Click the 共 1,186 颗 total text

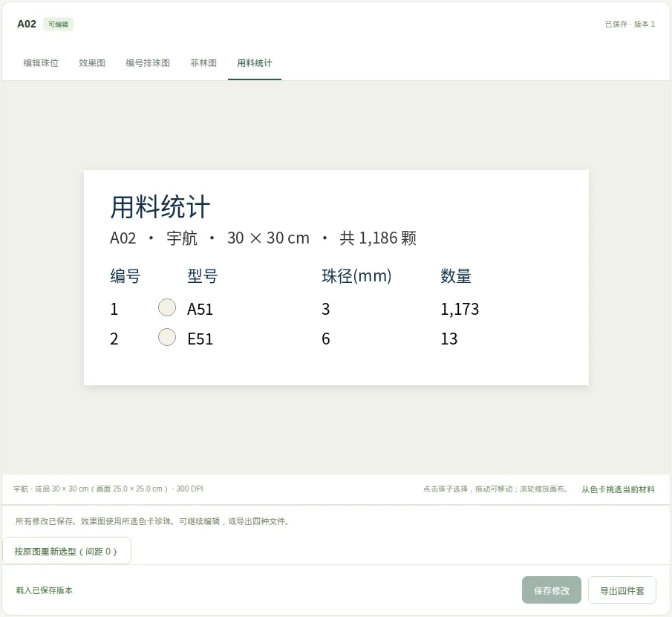click(378, 238)
